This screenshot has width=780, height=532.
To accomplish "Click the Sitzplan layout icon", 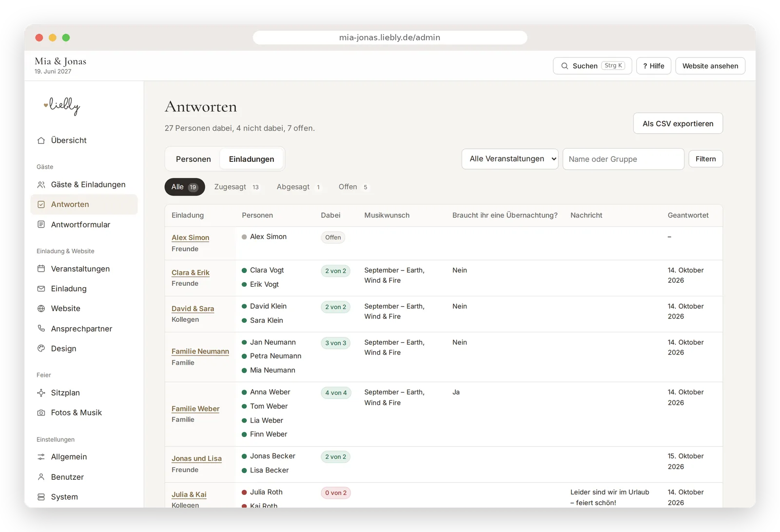I will (41, 393).
